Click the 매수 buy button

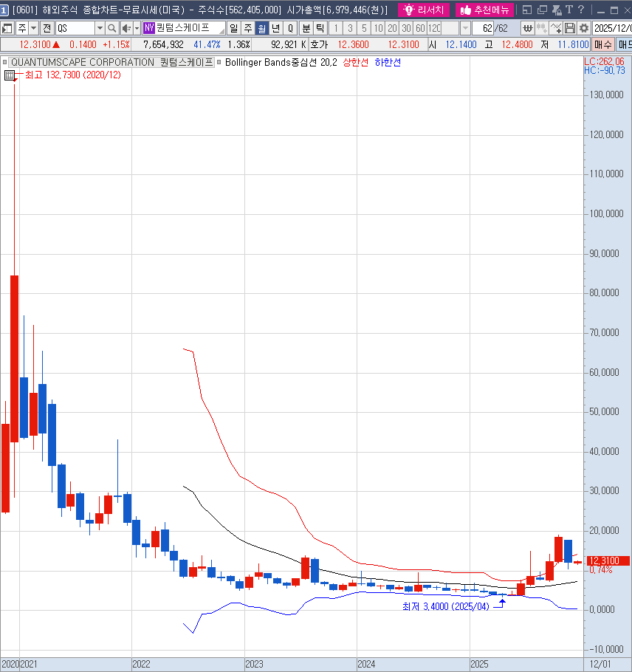(602, 44)
